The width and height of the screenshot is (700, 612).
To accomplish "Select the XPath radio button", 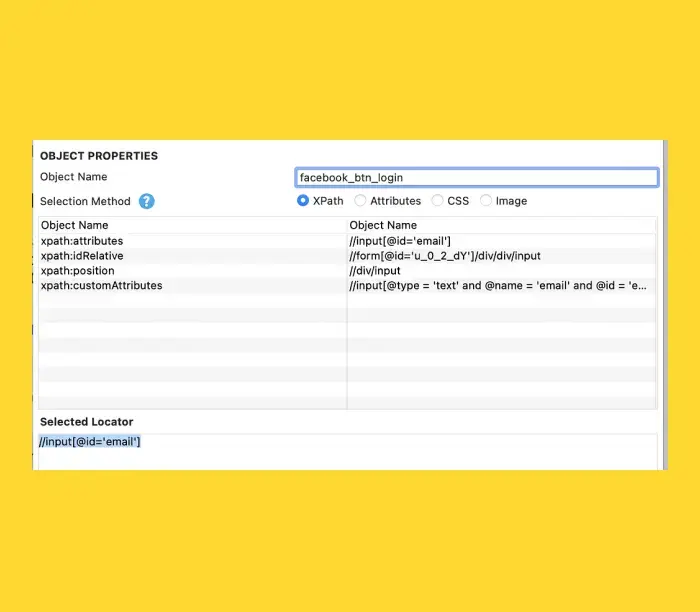I will click(303, 201).
